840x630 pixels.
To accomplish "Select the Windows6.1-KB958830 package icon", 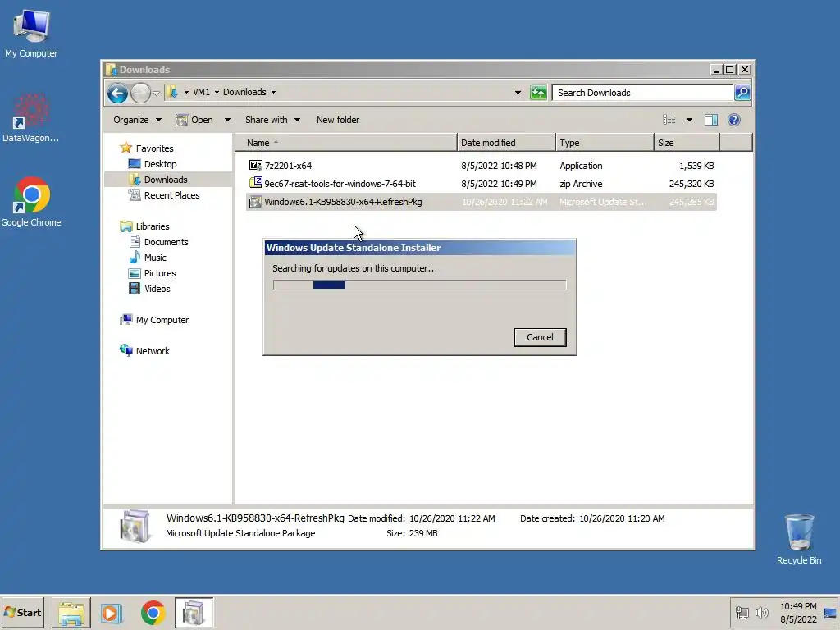I will click(x=256, y=202).
